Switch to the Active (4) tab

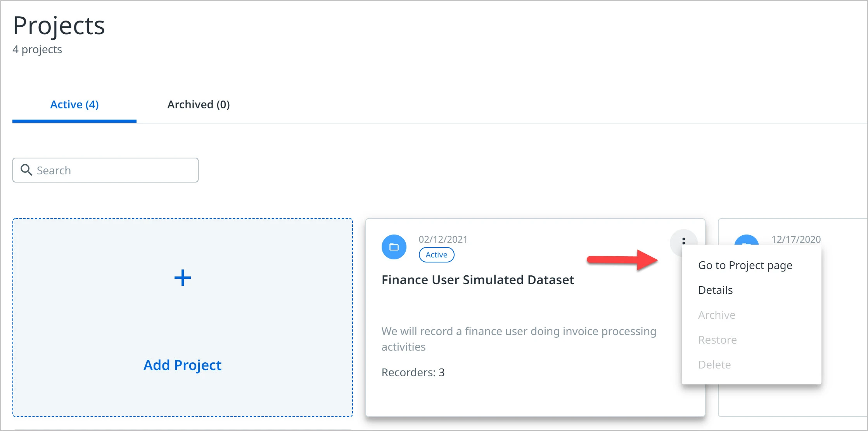tap(74, 104)
